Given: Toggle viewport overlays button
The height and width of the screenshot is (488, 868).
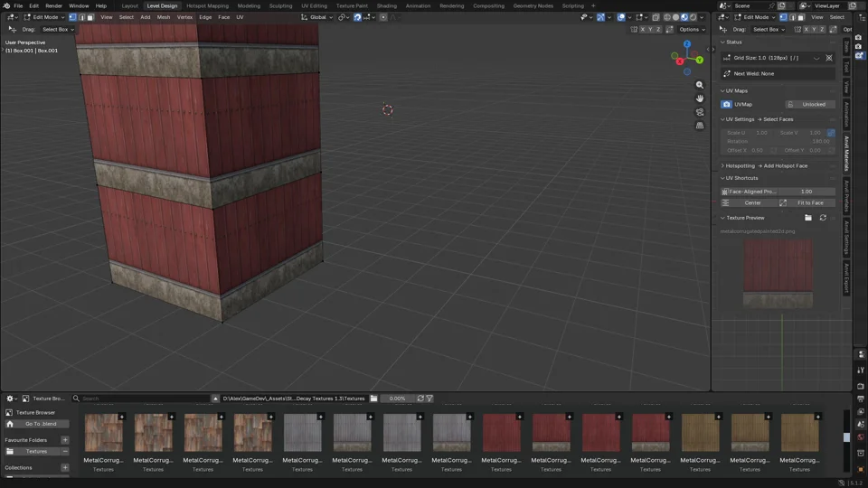Looking at the screenshot, I should (x=621, y=17).
